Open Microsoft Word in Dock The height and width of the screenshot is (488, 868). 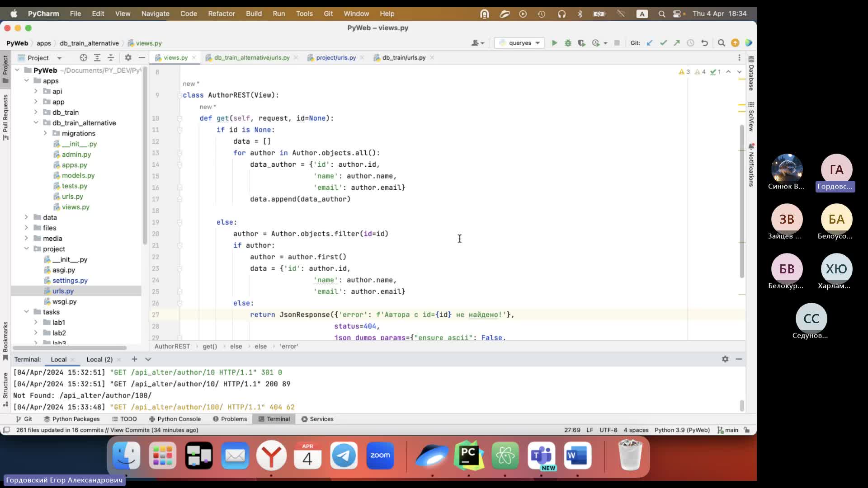coord(577,455)
